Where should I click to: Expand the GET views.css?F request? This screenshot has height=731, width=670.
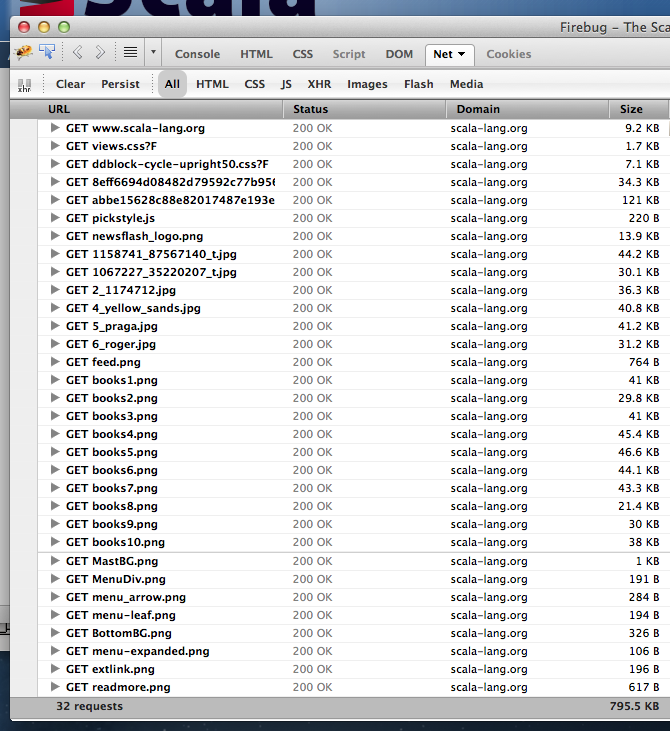click(55, 145)
